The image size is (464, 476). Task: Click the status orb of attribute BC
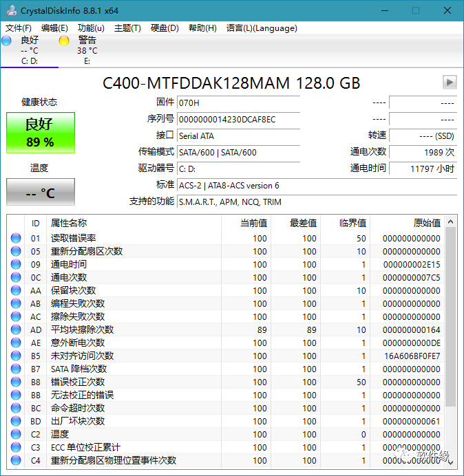click(x=16, y=408)
